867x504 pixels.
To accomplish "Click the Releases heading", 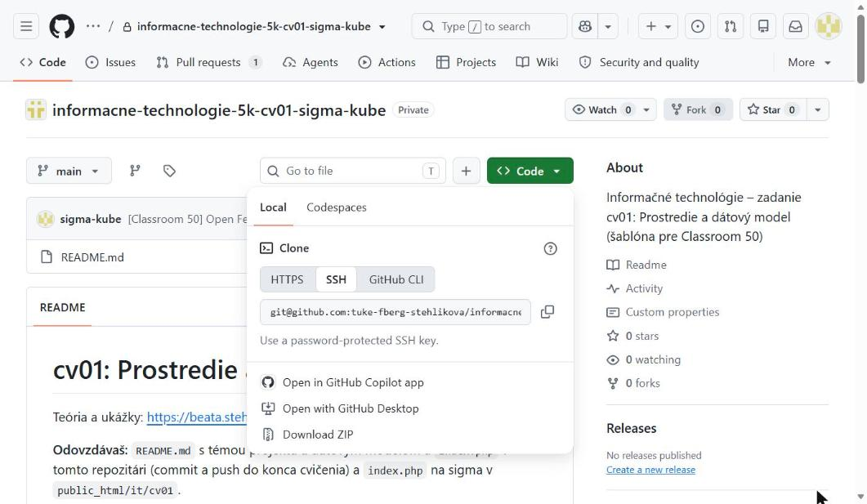I will pyautogui.click(x=632, y=428).
